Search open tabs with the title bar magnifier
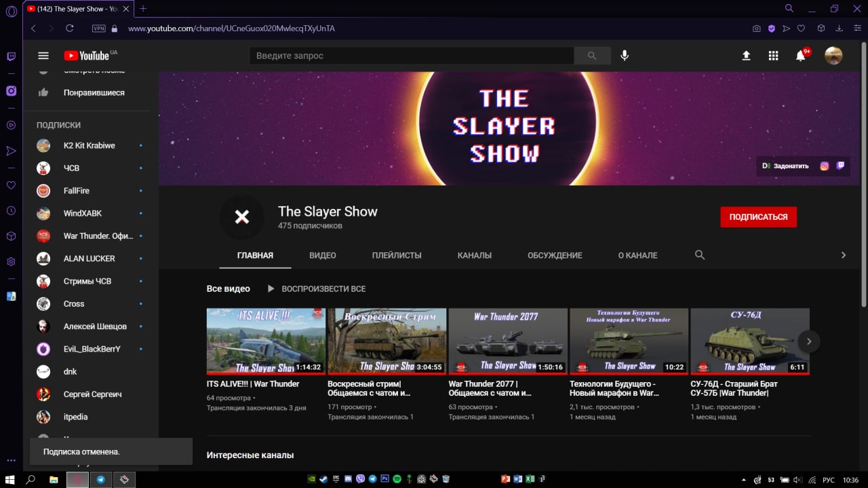 pos(789,9)
